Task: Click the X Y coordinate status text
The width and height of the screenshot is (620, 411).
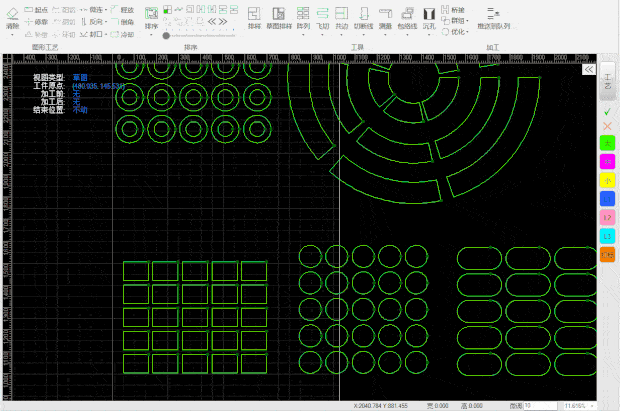Action: tap(380, 406)
